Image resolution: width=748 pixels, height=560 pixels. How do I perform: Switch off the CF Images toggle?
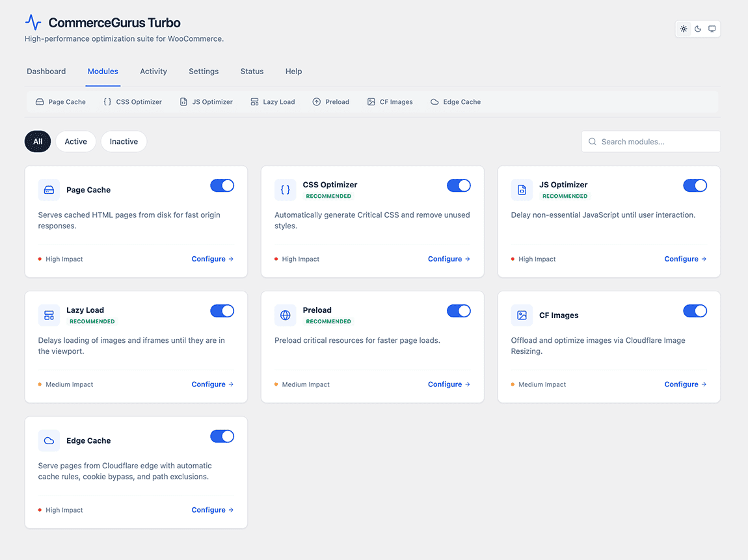point(695,311)
